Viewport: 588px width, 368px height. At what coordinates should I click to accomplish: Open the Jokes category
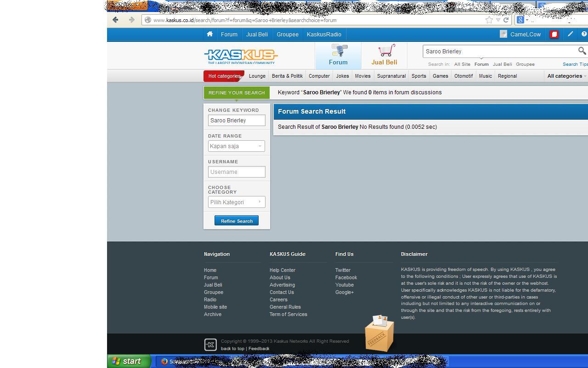click(x=342, y=76)
